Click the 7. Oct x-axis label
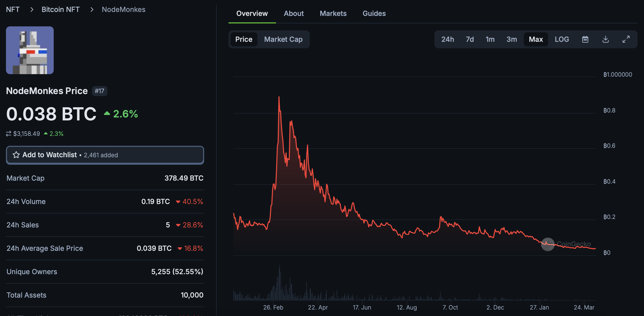The width and height of the screenshot is (644, 316). tap(450, 307)
